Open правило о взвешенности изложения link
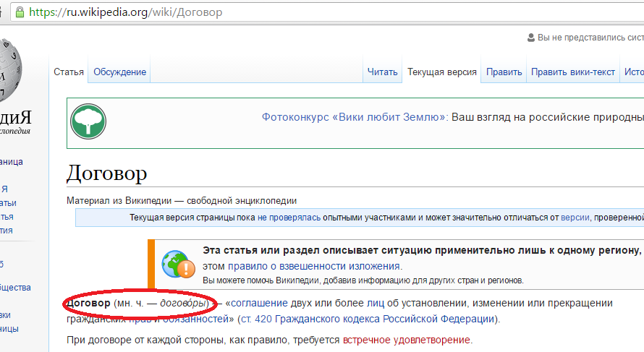Screen dimensions: 644x352 [x=314, y=266]
